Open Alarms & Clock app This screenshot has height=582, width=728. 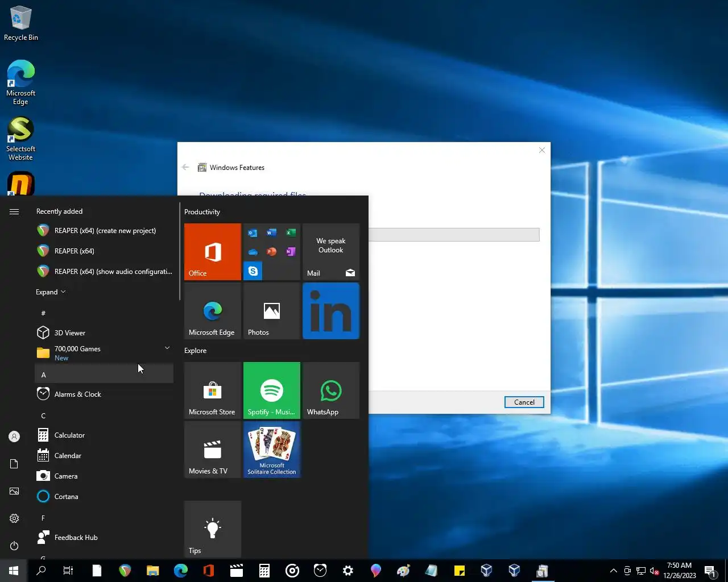point(104,394)
